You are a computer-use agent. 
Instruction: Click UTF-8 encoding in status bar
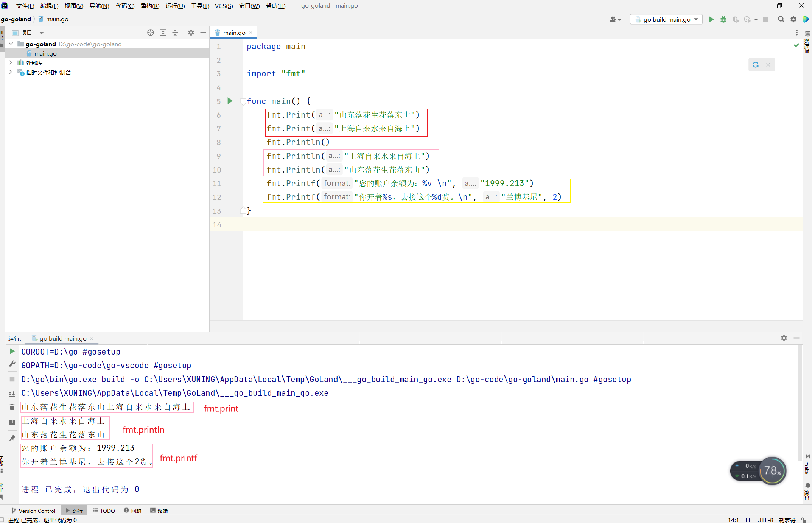765,520
